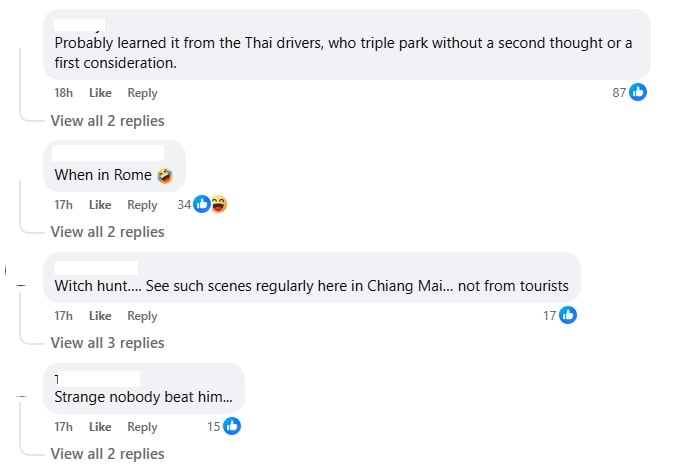Image resolution: width=676 pixels, height=469 pixels.
Task: Expand replies under 'Strange nobody beat him'
Action: point(107,454)
